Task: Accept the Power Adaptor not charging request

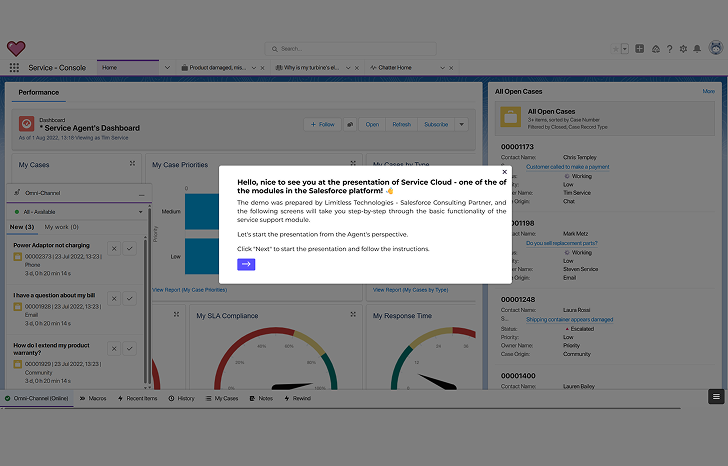Action: 130,248
